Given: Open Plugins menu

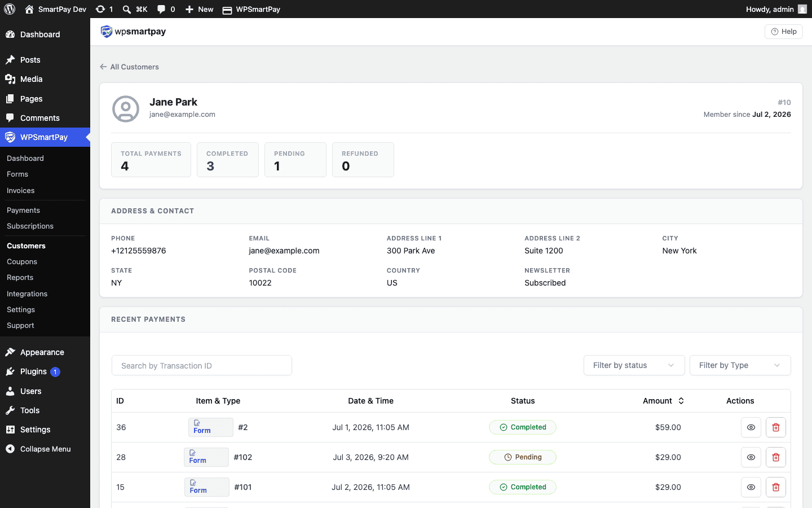Looking at the screenshot, I should point(45,371).
